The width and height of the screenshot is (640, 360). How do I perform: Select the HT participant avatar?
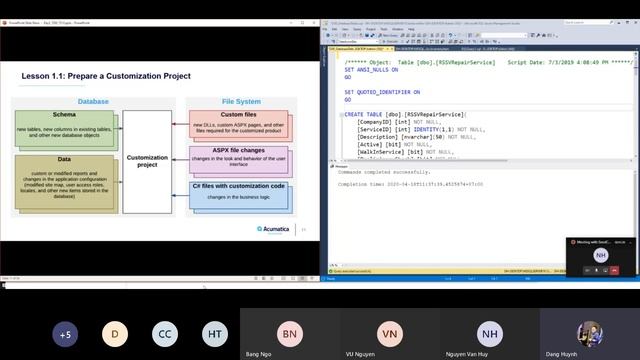(215, 334)
